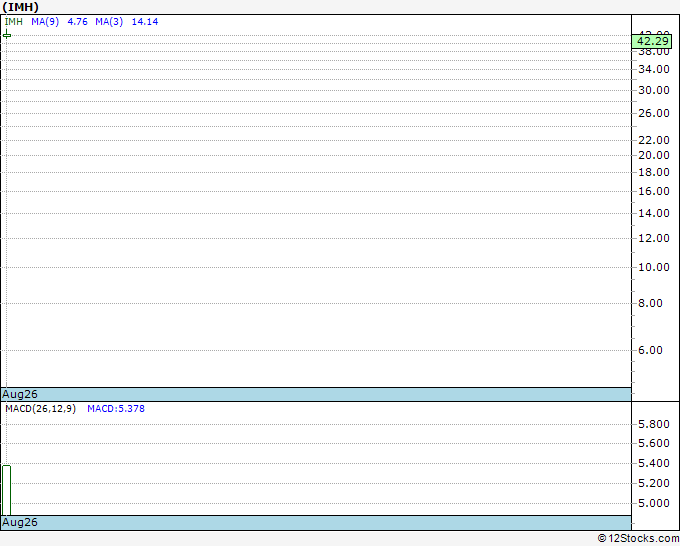The image size is (680, 546).
Task: Click the Aug26 date label under price chart
Action: [x=20, y=394]
